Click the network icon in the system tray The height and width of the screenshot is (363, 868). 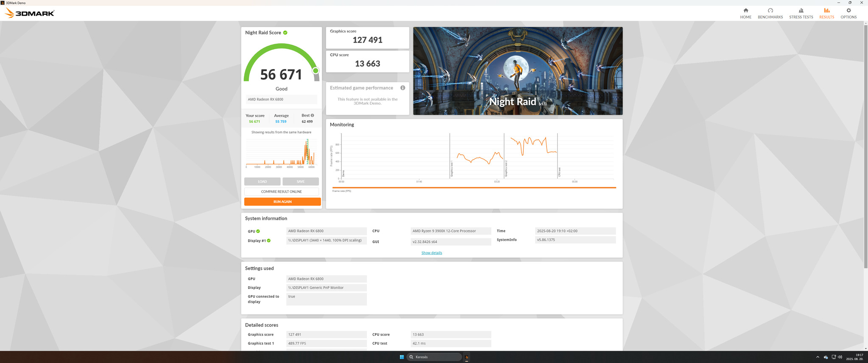(x=833, y=357)
